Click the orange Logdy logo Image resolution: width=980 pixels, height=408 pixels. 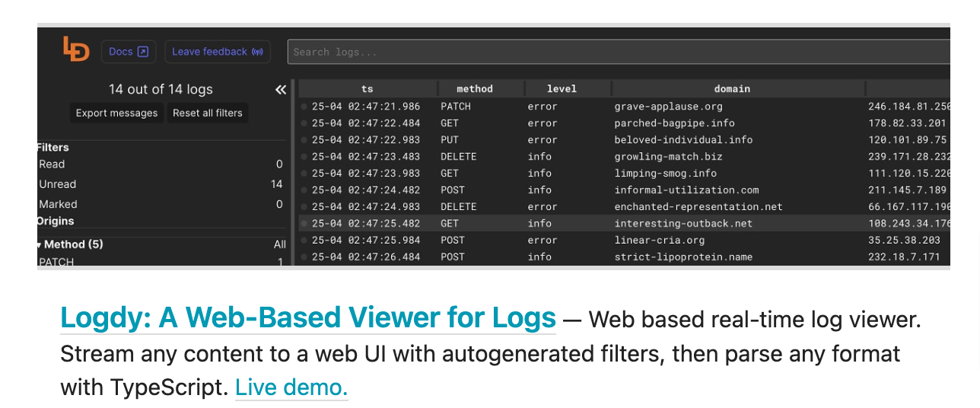(x=76, y=49)
